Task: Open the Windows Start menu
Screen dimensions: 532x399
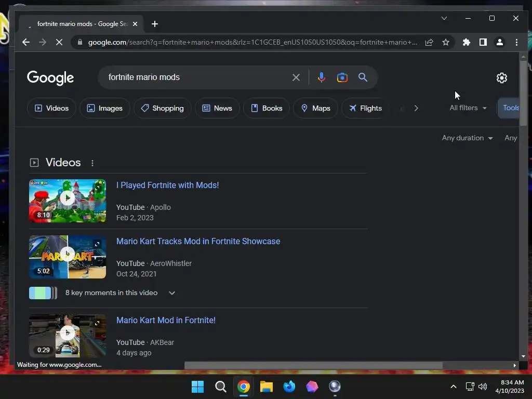Action: 198,387
